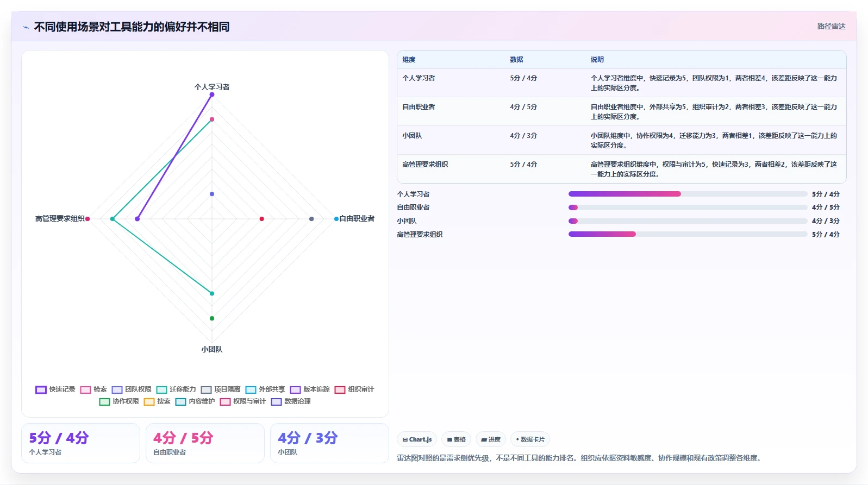Click the teal 内容维护 legend swatch
Screen dimensions: 868x485
tap(180, 402)
